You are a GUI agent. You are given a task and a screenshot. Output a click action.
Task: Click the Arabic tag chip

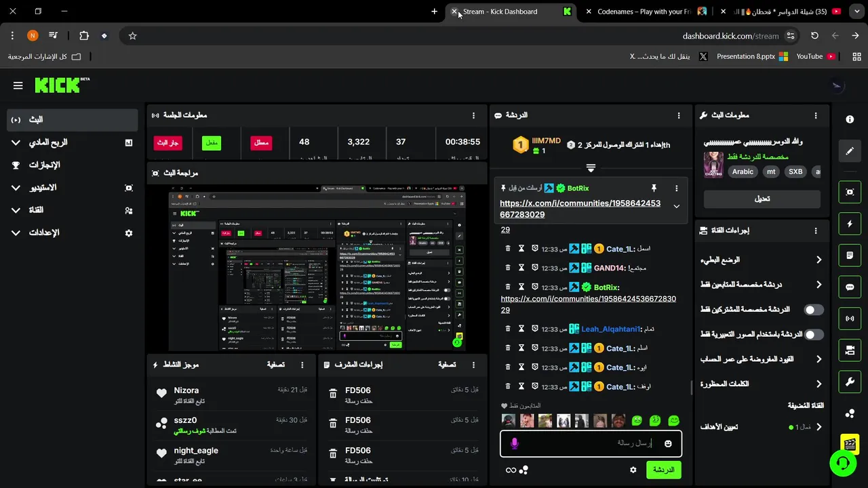(743, 172)
